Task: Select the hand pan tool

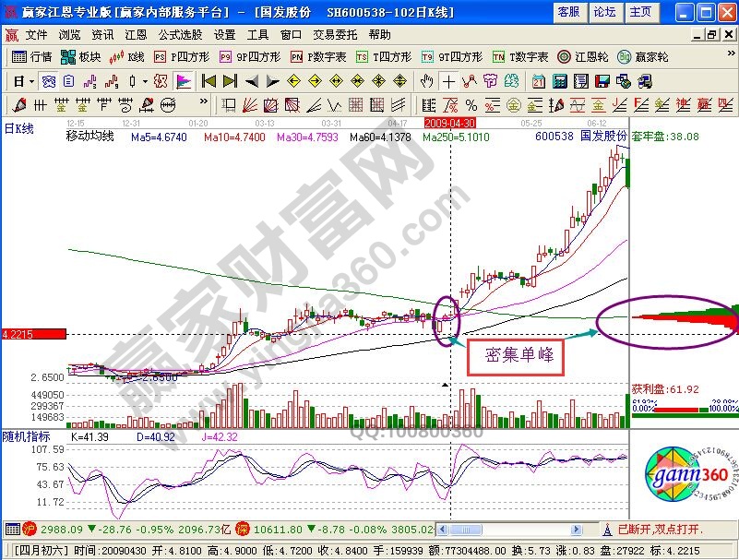Action: click(x=427, y=81)
